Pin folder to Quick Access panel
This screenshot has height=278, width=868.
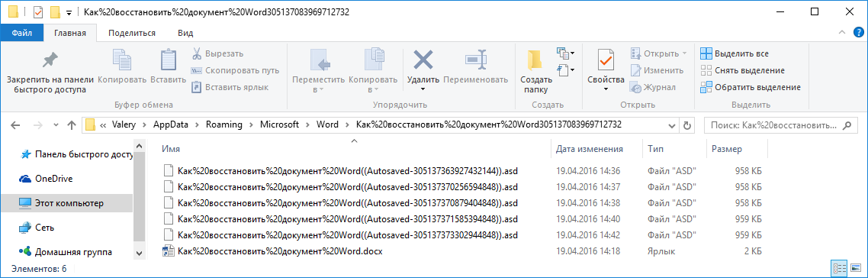(x=50, y=71)
